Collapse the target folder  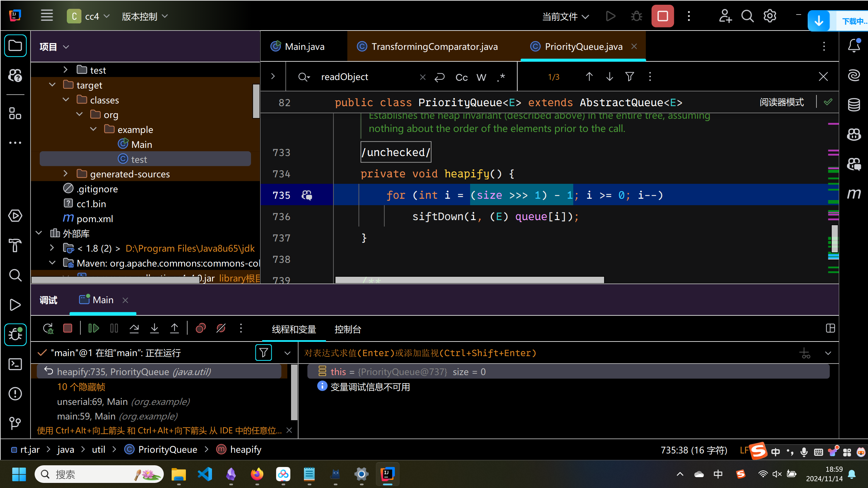(52, 85)
